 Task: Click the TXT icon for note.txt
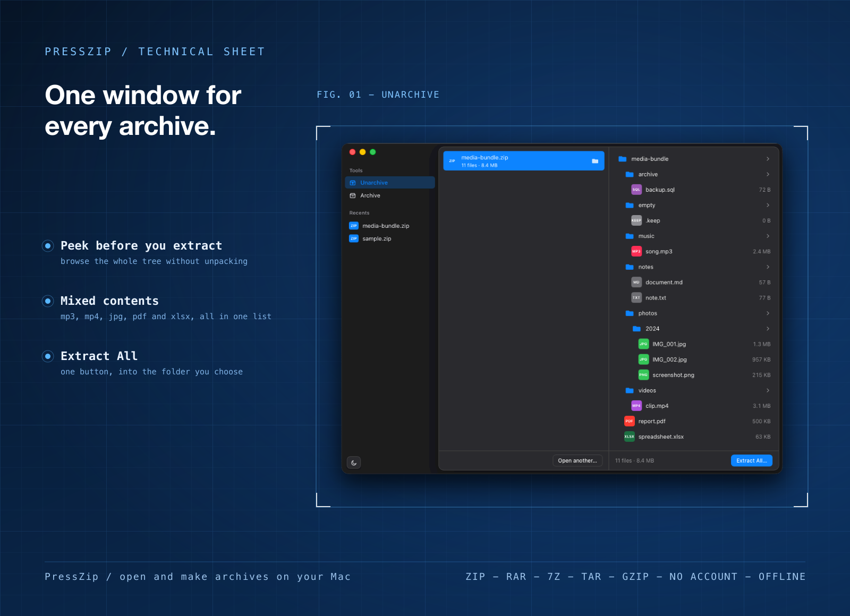tap(636, 297)
